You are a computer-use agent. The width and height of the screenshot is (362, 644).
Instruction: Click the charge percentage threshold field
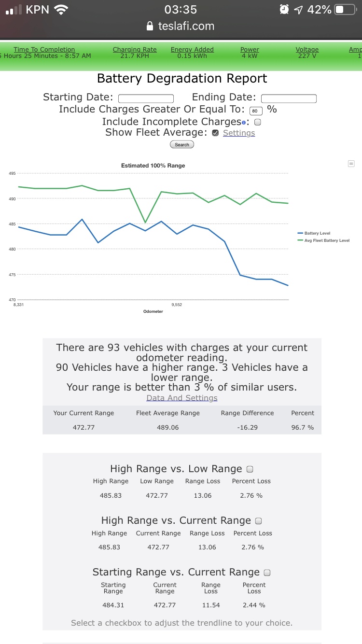[256, 111]
